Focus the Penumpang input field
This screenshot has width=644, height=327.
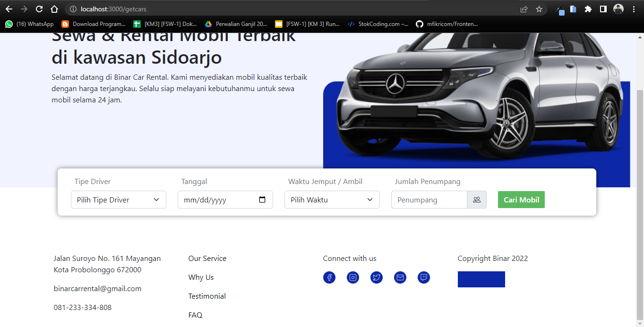(429, 200)
